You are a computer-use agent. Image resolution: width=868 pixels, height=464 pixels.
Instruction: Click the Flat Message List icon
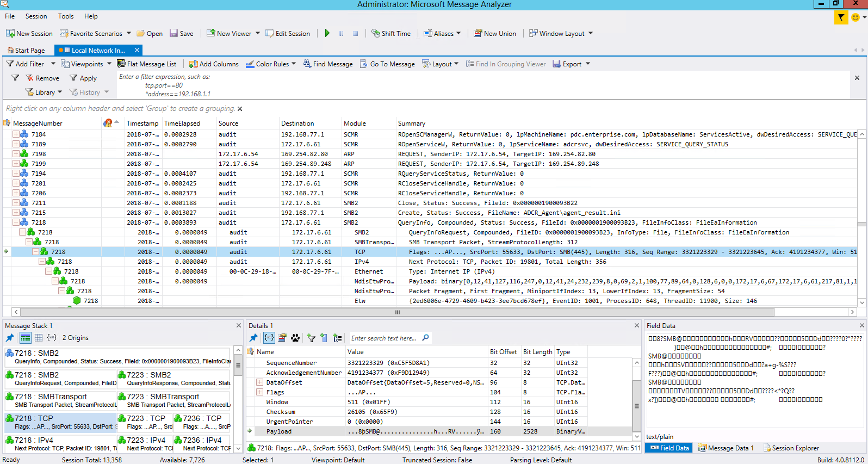click(121, 64)
